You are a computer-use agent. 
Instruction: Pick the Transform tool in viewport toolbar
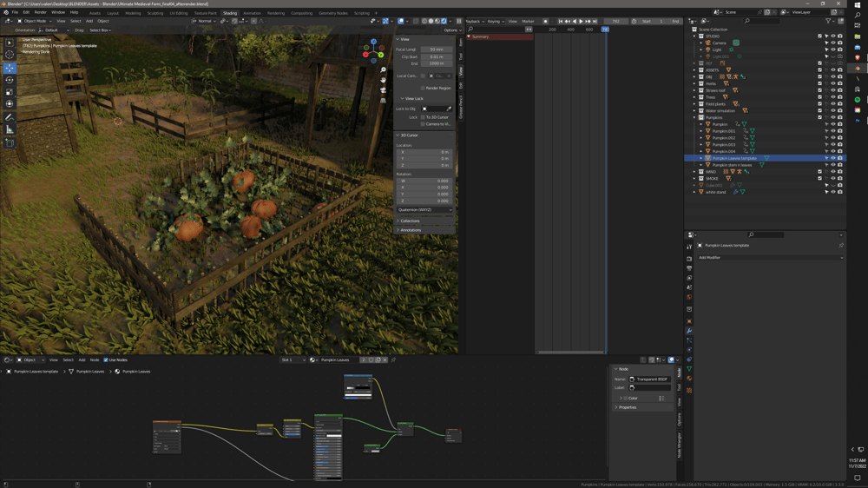click(10, 103)
